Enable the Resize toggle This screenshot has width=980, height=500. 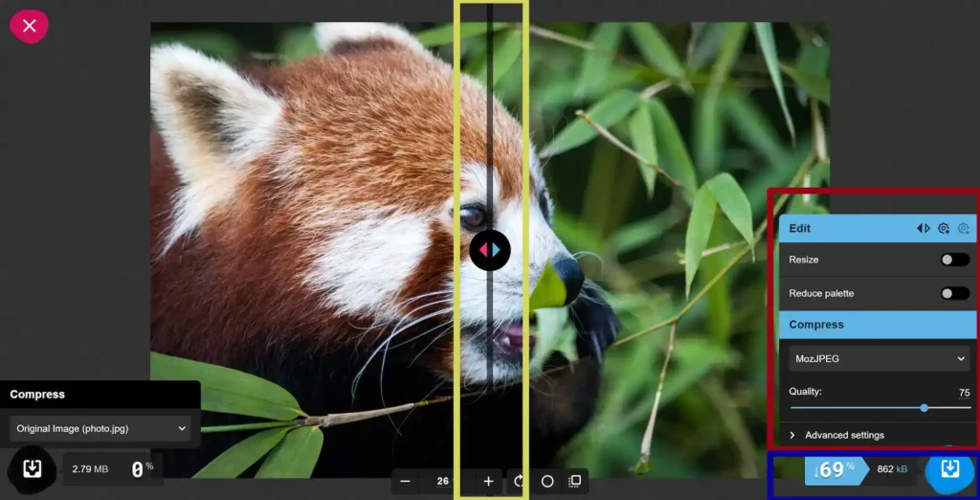point(955,260)
